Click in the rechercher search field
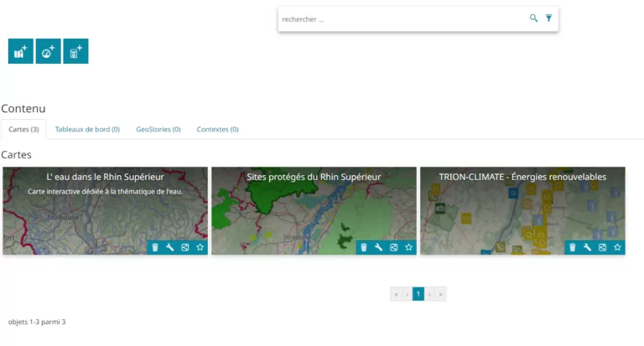This screenshot has height=346, width=644. 401,18
